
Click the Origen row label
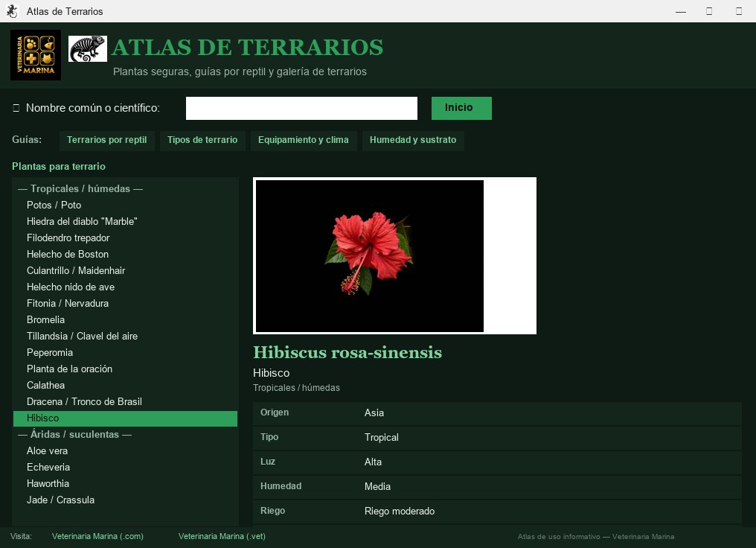pyautogui.click(x=275, y=412)
